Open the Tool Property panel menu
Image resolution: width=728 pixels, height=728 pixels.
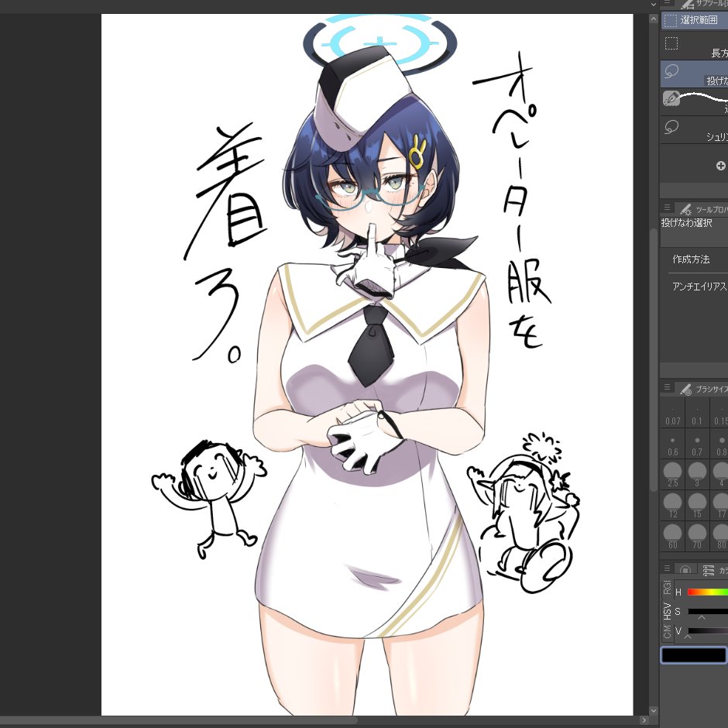pos(667,208)
